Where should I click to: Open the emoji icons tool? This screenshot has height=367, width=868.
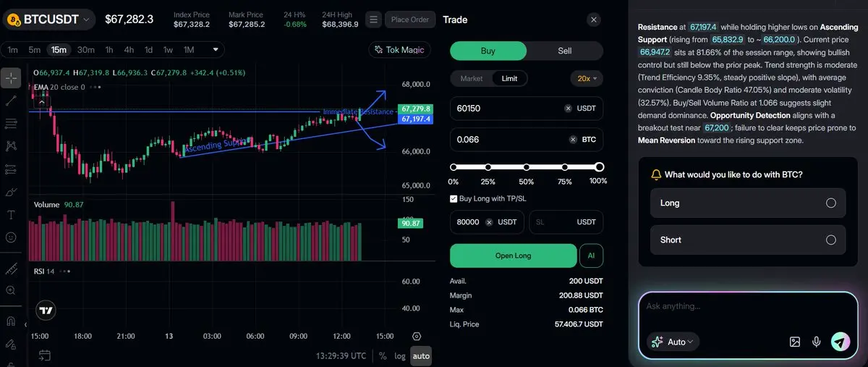tap(11, 237)
